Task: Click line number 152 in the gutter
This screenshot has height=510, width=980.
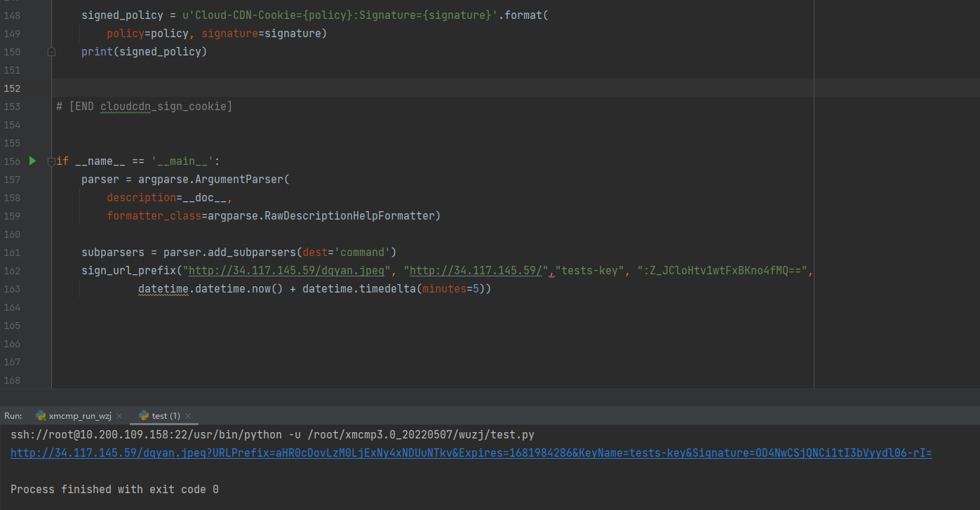Action: pyautogui.click(x=12, y=88)
